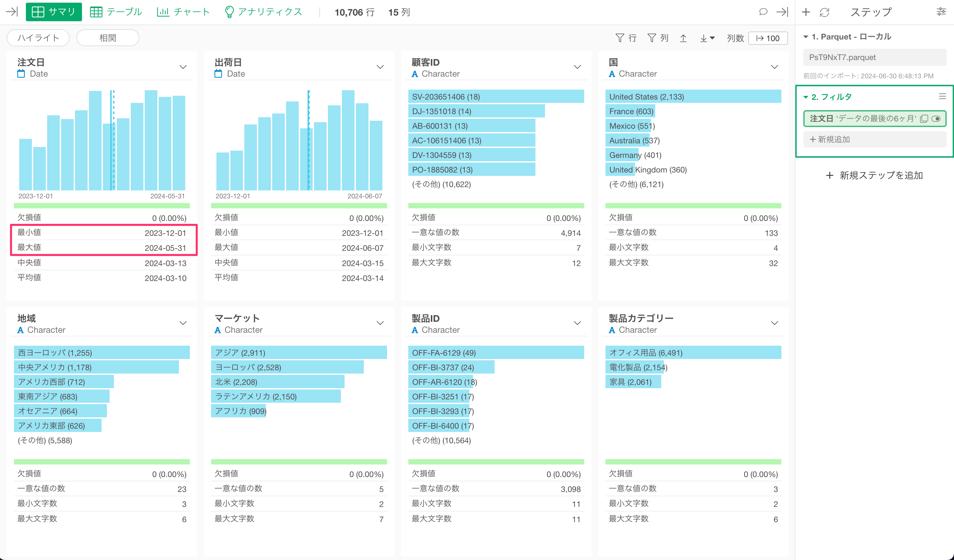Viewport: 954px width, 560px height.
Task: Click the 製品ID character type icon
Action: point(415,330)
